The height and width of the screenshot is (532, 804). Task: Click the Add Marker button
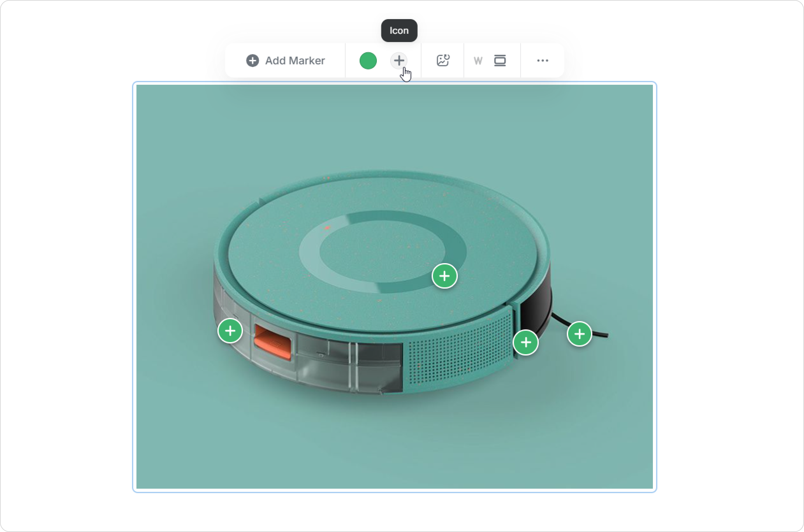(285, 61)
